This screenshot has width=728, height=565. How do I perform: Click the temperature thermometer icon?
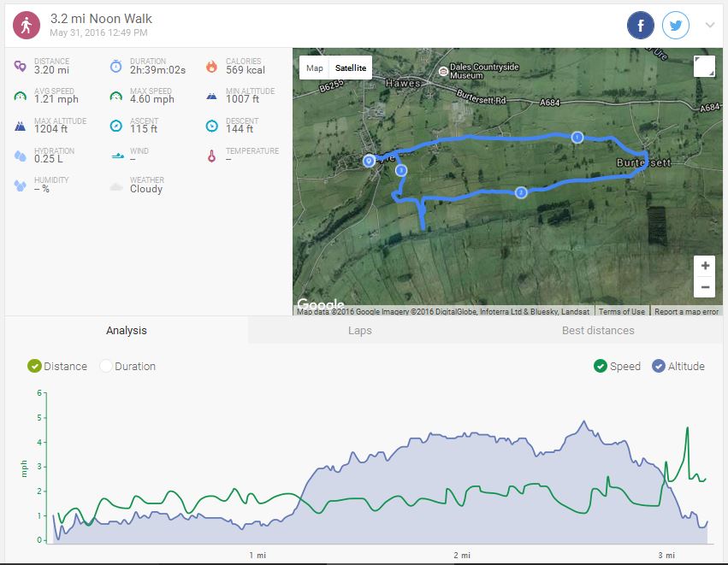(x=211, y=156)
